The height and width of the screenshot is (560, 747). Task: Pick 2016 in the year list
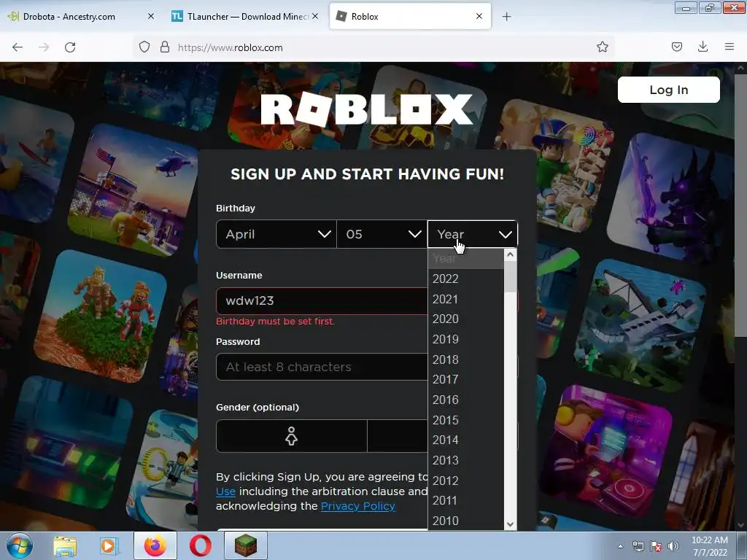click(x=465, y=400)
